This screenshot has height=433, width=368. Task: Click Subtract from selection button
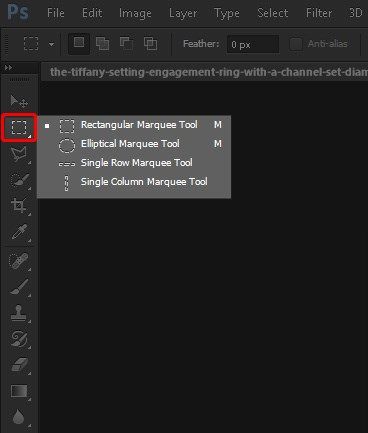126,44
